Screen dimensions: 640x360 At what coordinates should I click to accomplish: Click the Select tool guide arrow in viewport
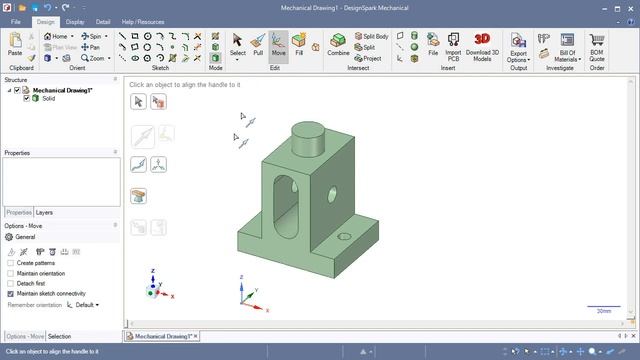tap(138, 102)
